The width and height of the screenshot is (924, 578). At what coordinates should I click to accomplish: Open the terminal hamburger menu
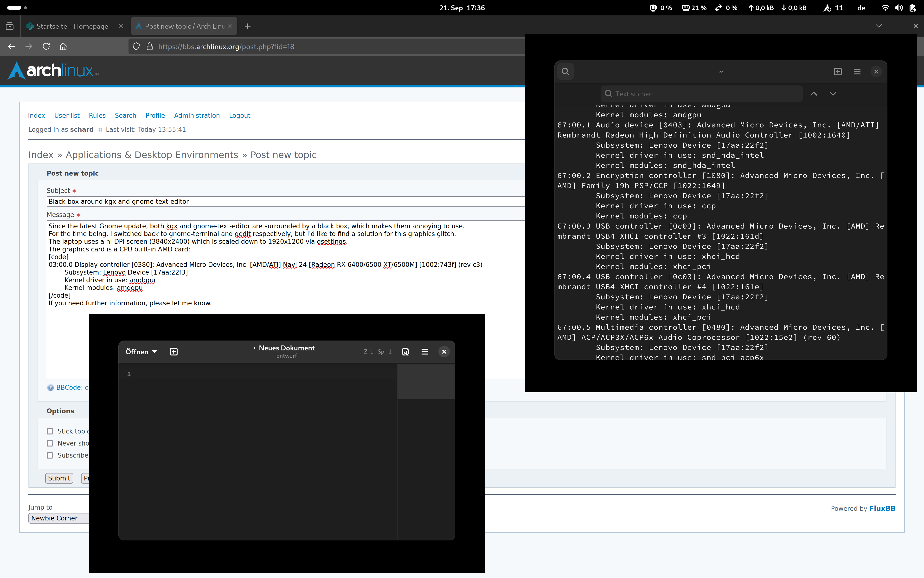[x=857, y=72]
